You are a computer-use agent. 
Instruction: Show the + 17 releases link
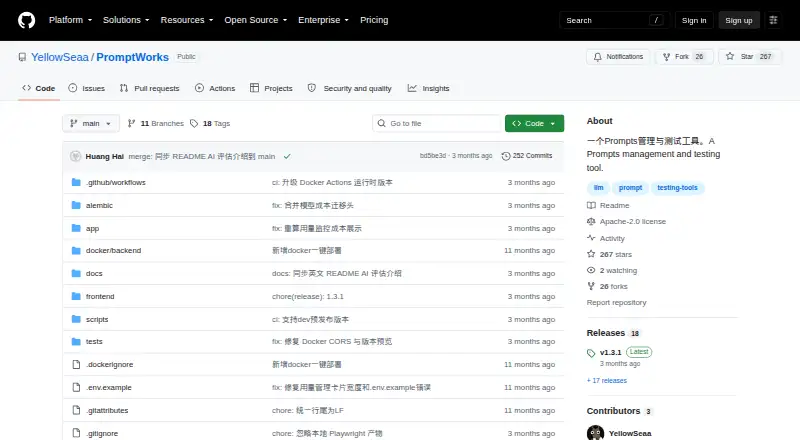607,381
